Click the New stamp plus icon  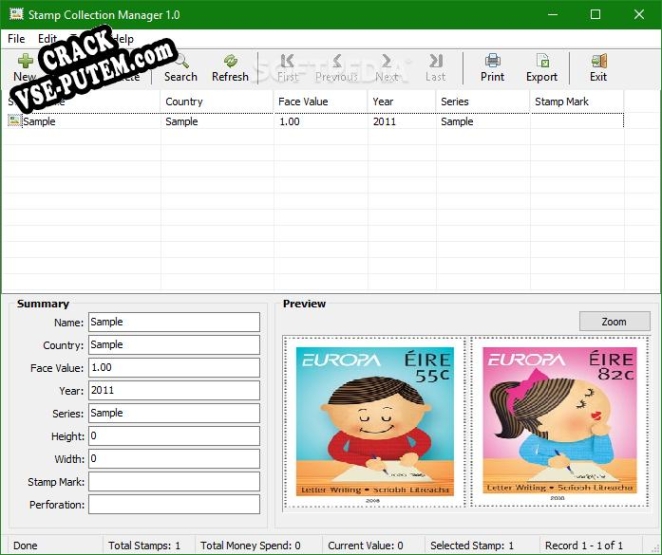pyautogui.click(x=25, y=61)
